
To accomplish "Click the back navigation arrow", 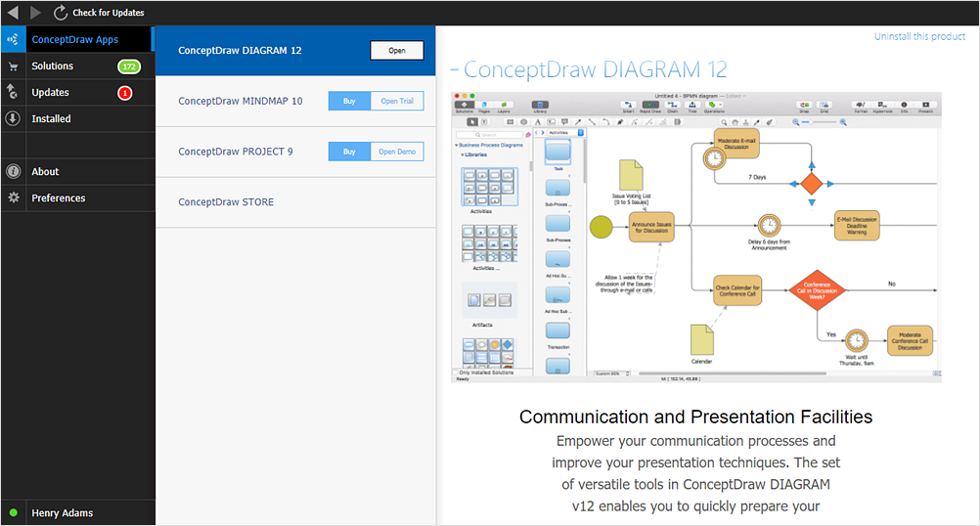I will pos(13,12).
